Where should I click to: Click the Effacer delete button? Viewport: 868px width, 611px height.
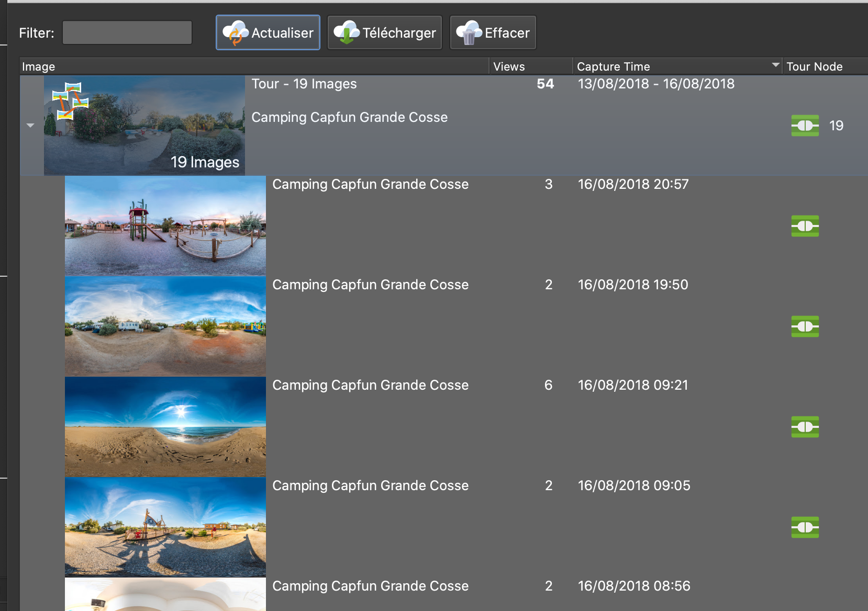(x=493, y=32)
